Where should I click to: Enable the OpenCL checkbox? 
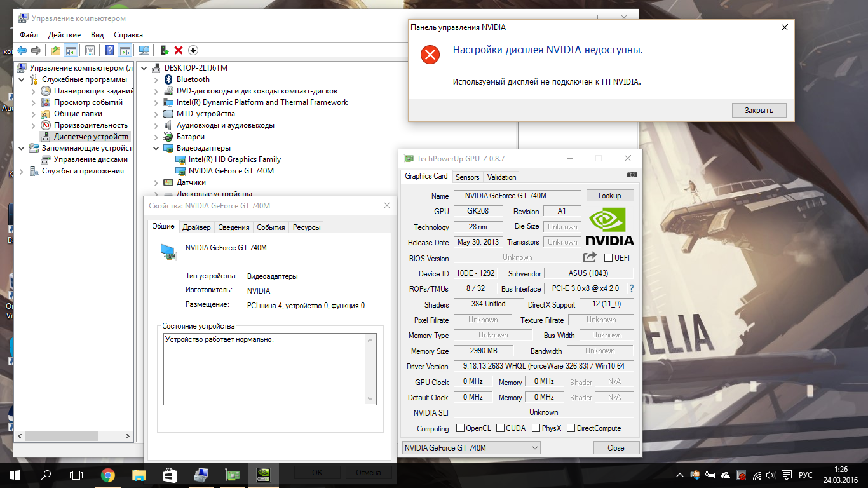tap(459, 428)
